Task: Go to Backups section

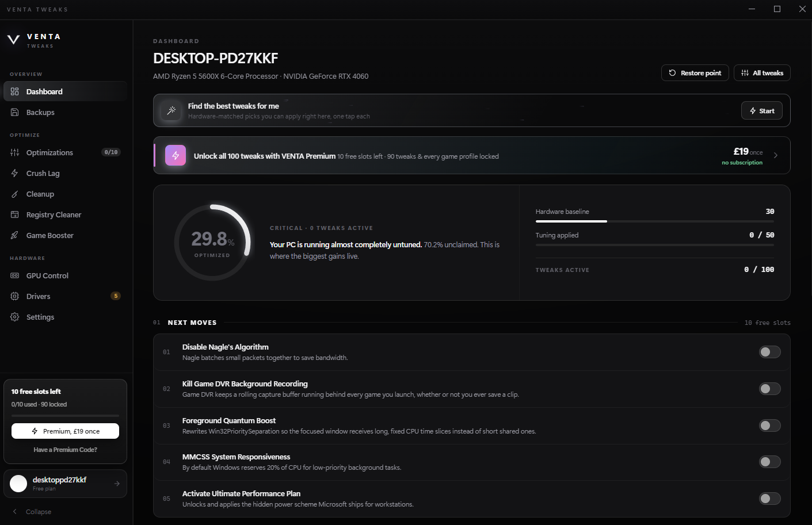Action: [65, 112]
